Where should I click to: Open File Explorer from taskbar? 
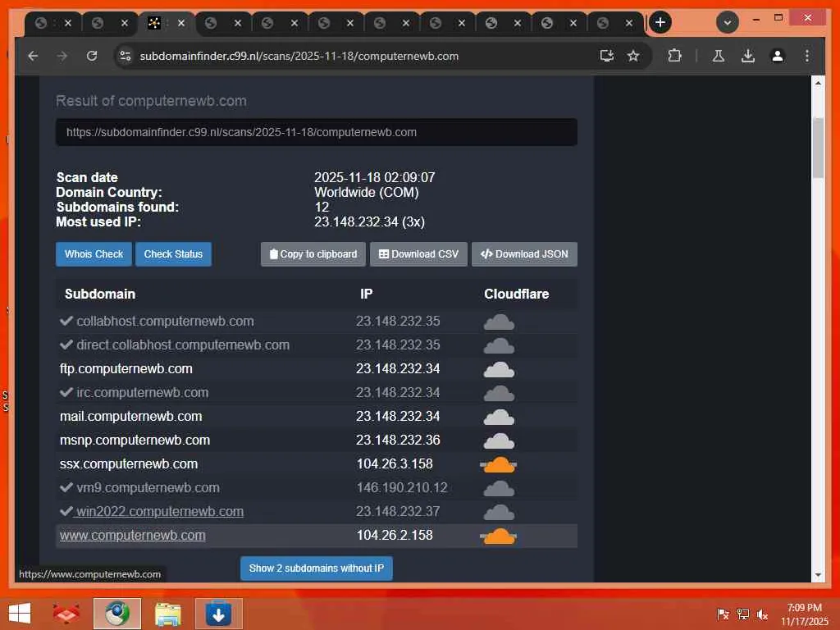point(167,614)
